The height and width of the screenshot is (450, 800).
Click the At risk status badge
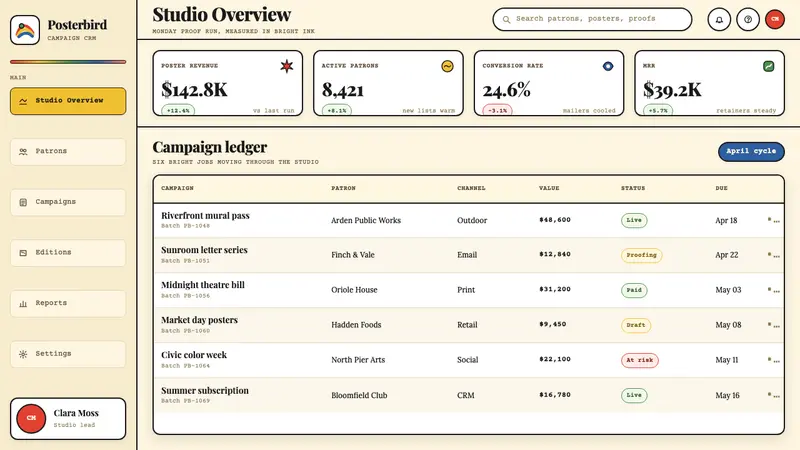(639, 360)
